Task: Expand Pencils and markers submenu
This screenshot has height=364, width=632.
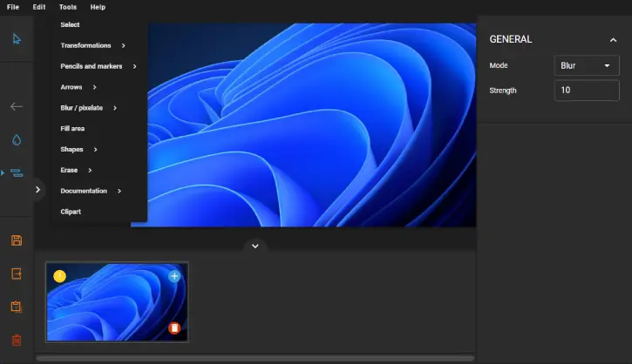Action: (99, 66)
